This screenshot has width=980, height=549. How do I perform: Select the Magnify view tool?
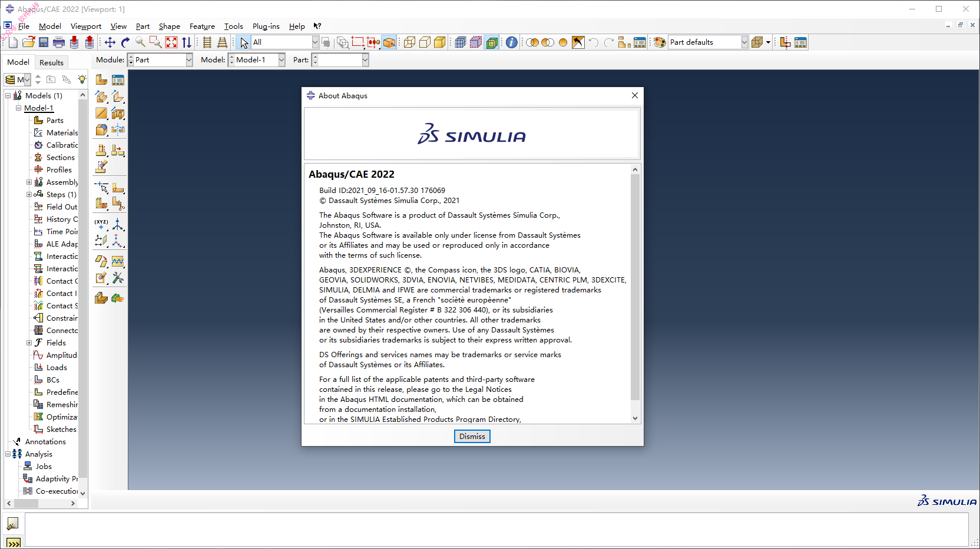point(140,42)
